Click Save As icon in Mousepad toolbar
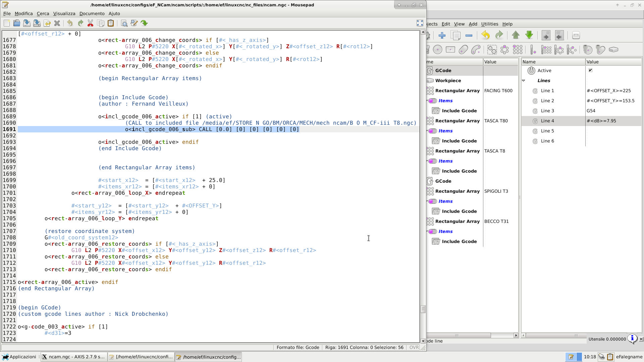The image size is (644, 362). pyautogui.click(x=37, y=23)
